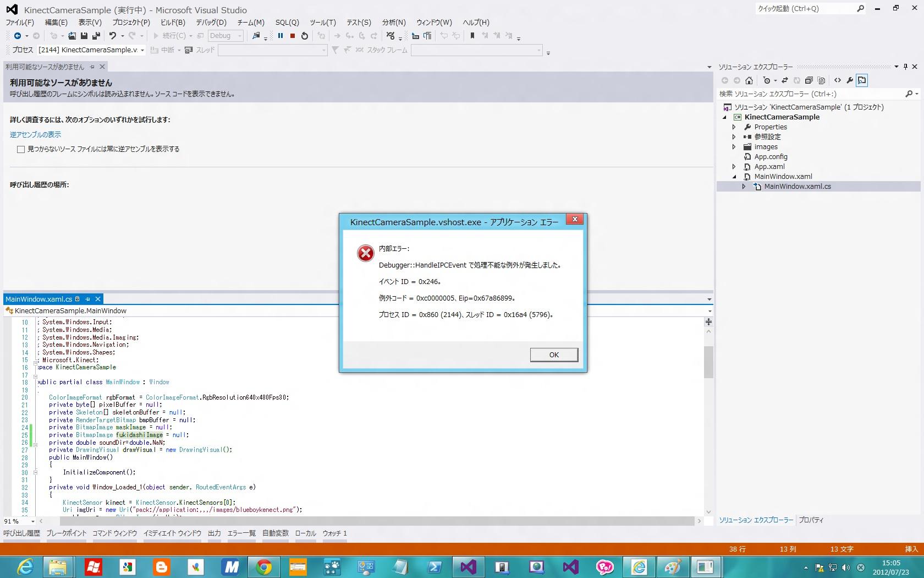Viewport: 924px width, 578px height.
Task: Click the Restart debugging icon
Action: [x=305, y=36]
